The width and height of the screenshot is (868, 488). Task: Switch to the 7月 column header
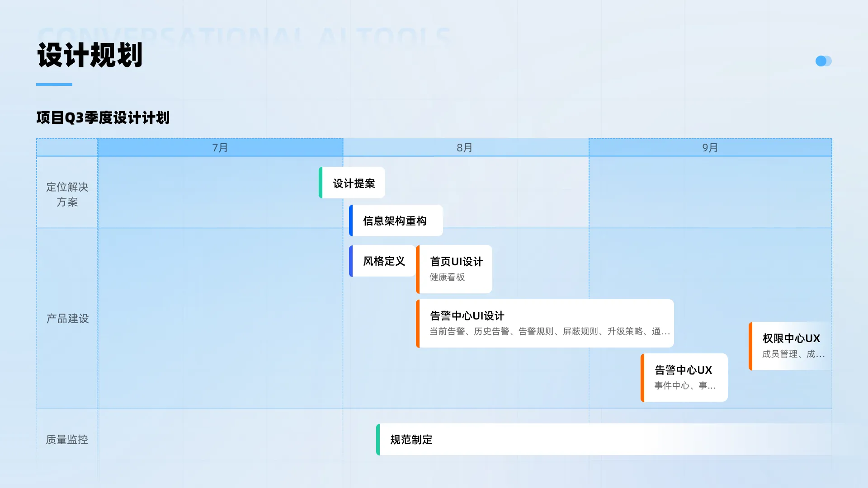point(219,147)
